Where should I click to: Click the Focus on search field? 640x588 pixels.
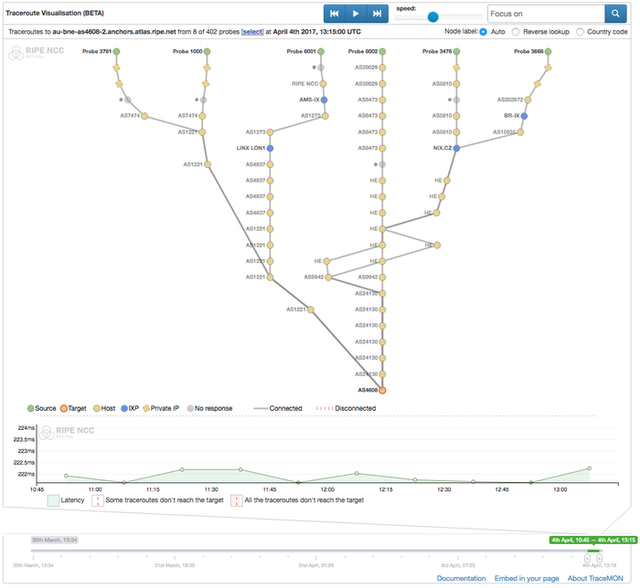point(546,13)
